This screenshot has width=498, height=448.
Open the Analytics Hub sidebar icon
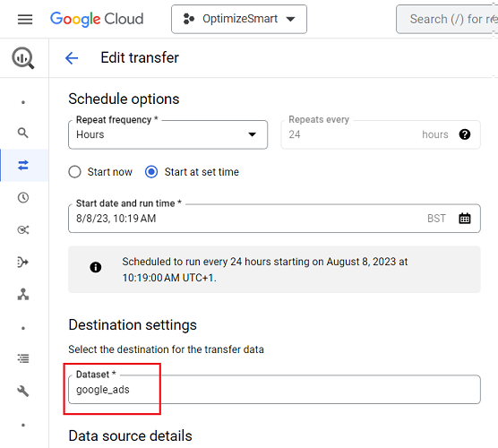coord(23,229)
